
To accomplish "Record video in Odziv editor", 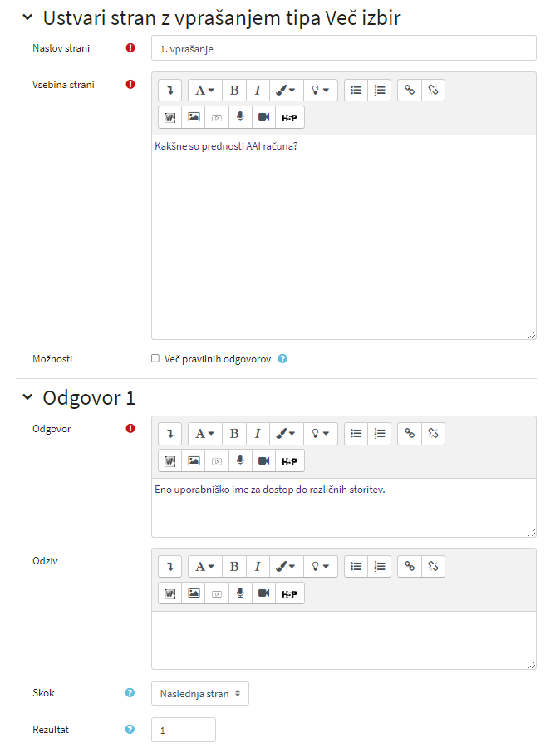I will click(x=263, y=593).
